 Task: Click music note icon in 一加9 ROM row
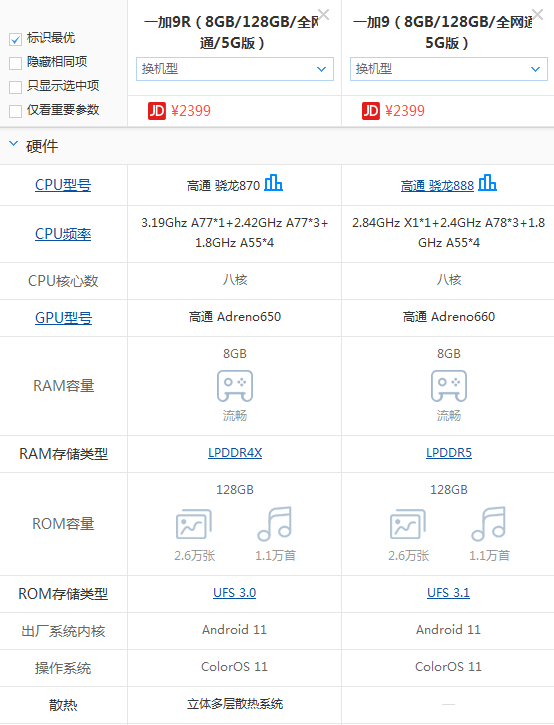(x=489, y=524)
